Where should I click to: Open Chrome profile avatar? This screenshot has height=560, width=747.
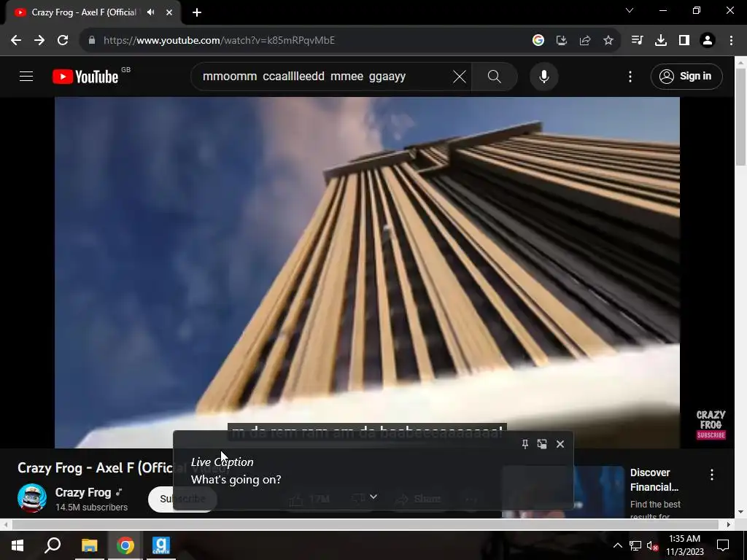tap(708, 41)
